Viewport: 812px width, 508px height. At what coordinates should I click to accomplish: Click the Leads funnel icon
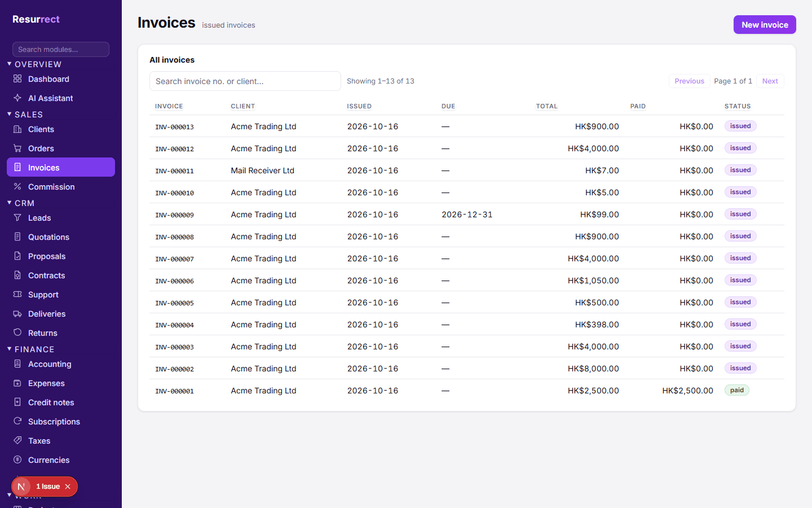(x=17, y=218)
